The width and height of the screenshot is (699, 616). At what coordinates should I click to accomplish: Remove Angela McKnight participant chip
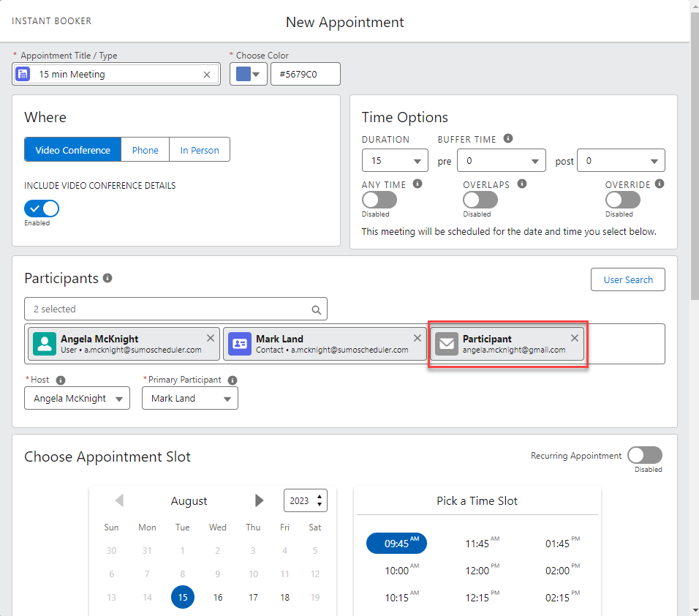[x=211, y=338]
